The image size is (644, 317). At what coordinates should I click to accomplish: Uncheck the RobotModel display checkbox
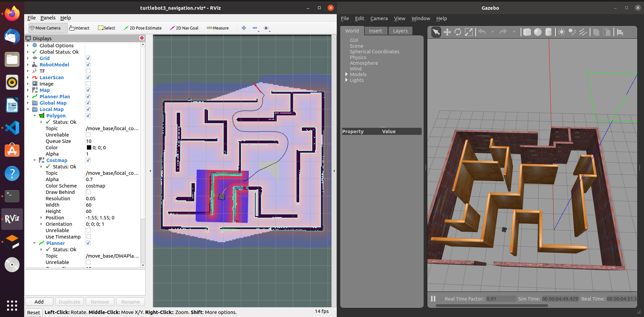88,64
